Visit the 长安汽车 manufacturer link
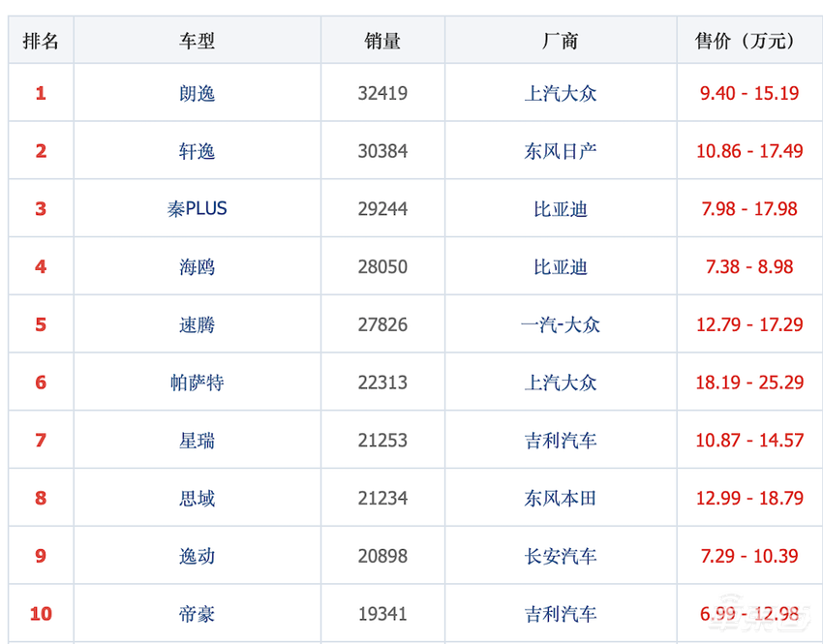Viewport: 823px width, 644px height. tap(560, 555)
